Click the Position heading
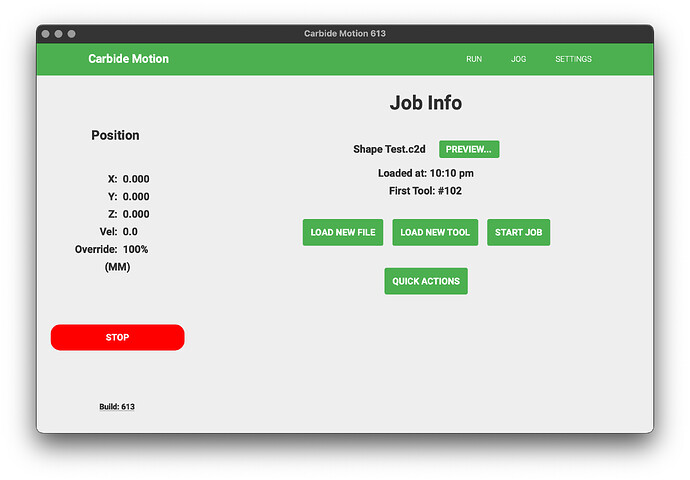Image resolution: width=690 pixels, height=480 pixels. (x=115, y=135)
